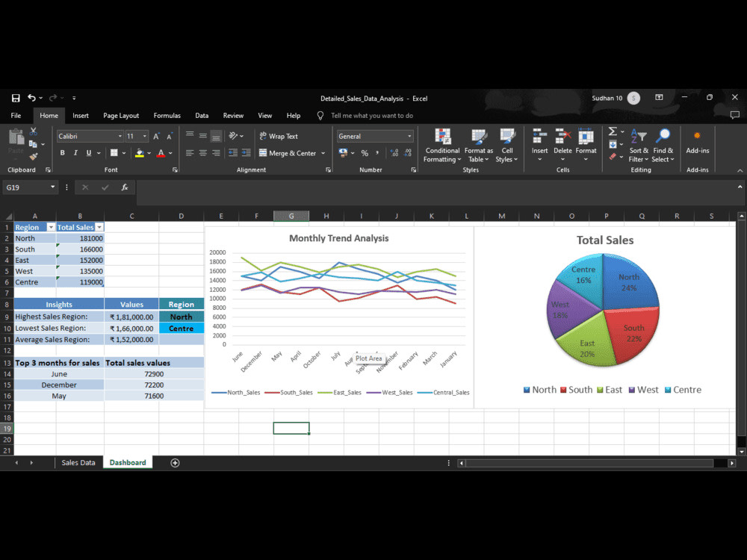
Task: Open Number dialog launcher arrow
Action: [414, 169]
